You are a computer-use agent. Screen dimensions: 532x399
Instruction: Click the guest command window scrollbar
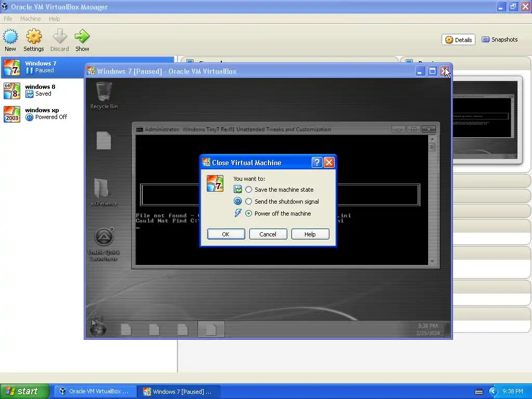[432, 199]
